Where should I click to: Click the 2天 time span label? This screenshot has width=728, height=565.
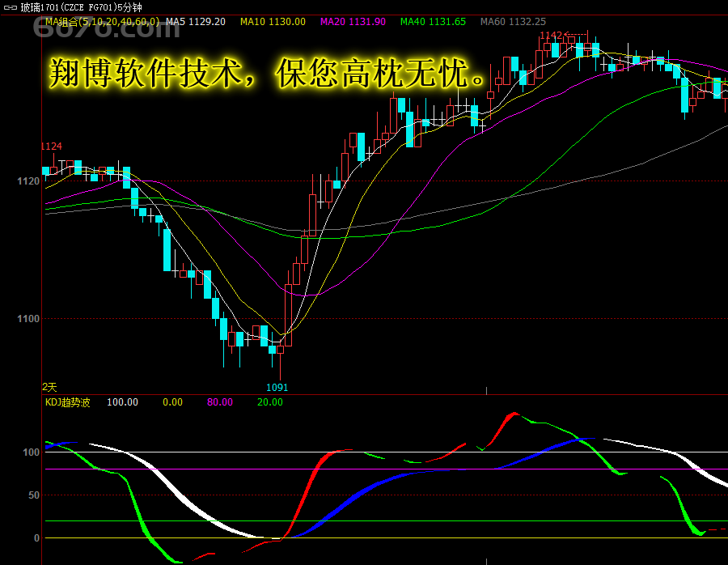click(49, 387)
